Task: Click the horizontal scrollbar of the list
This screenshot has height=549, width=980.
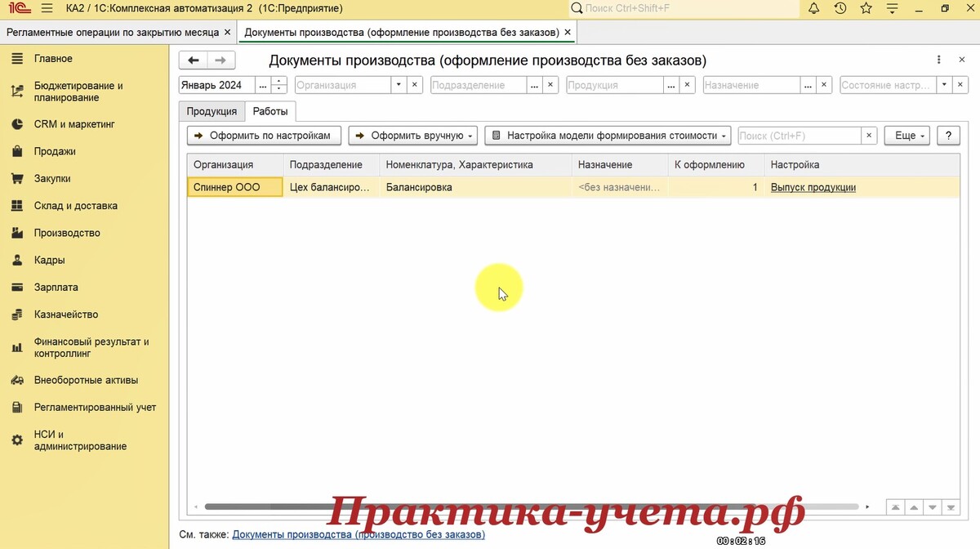Action: (532, 507)
